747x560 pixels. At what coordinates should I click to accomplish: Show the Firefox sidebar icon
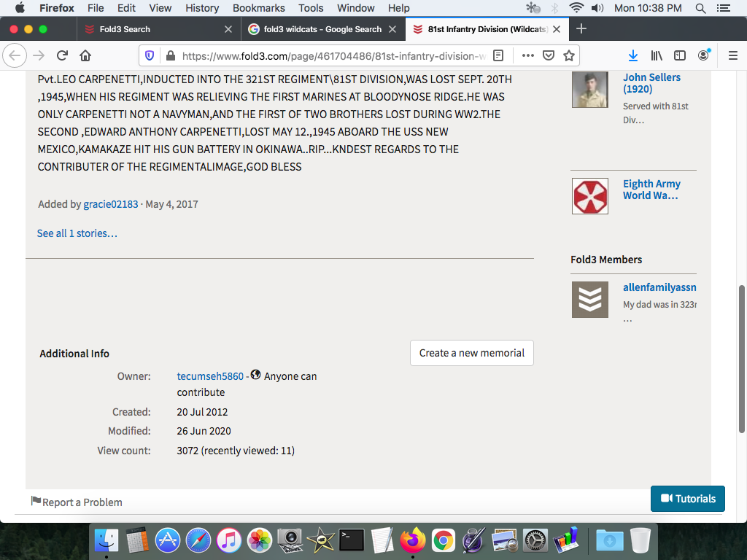pyautogui.click(x=680, y=55)
